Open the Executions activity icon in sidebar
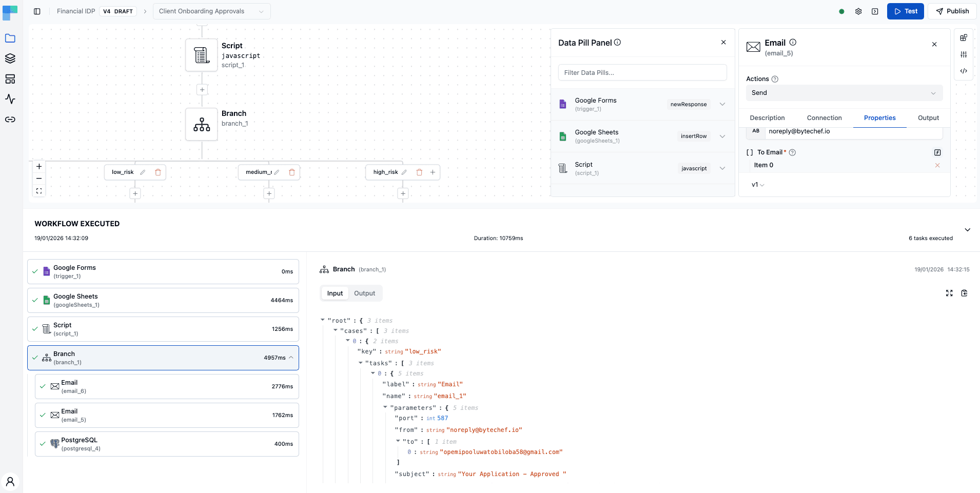The image size is (980, 493). 10,100
